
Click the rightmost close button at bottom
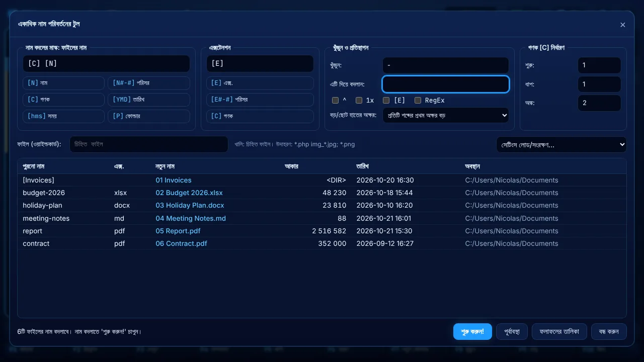[609, 332]
